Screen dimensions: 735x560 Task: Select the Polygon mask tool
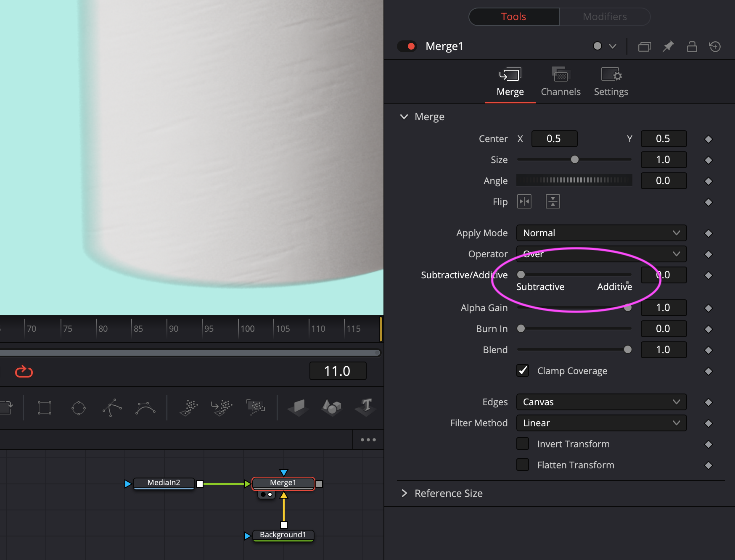tap(112, 408)
